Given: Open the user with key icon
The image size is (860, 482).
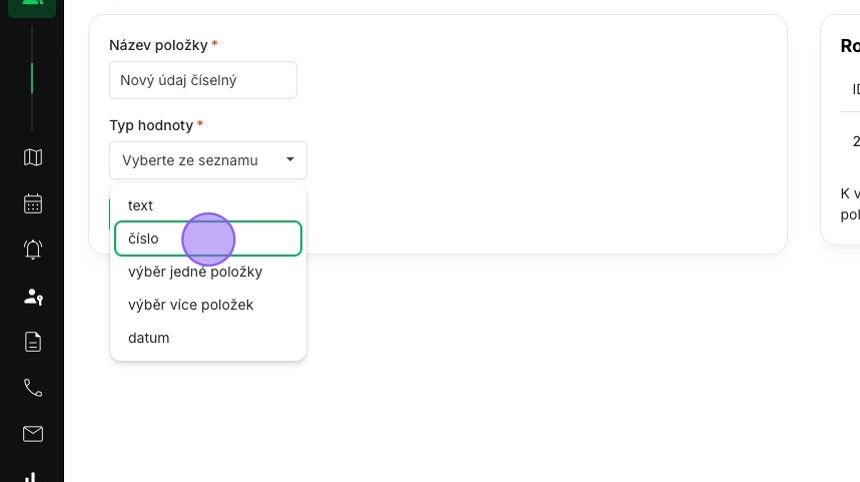Looking at the screenshot, I should point(33,296).
